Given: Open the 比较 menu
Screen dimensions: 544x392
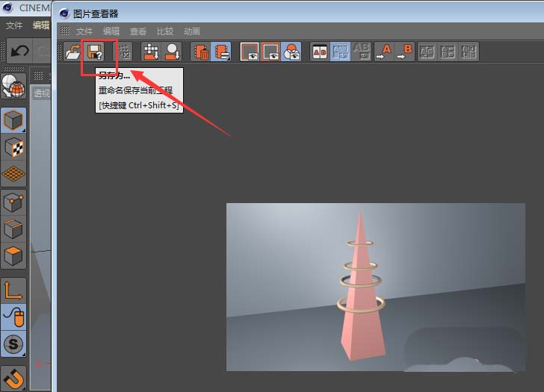Looking at the screenshot, I should click(165, 31).
